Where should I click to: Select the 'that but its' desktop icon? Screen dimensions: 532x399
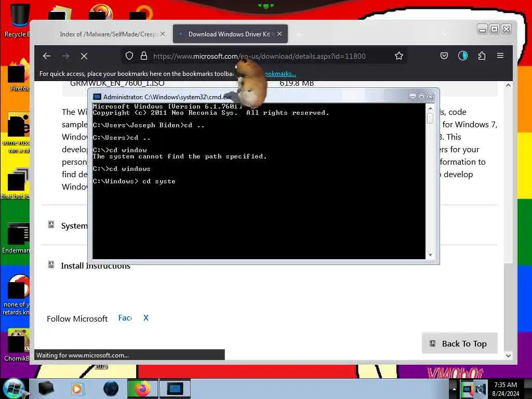(x=16, y=184)
